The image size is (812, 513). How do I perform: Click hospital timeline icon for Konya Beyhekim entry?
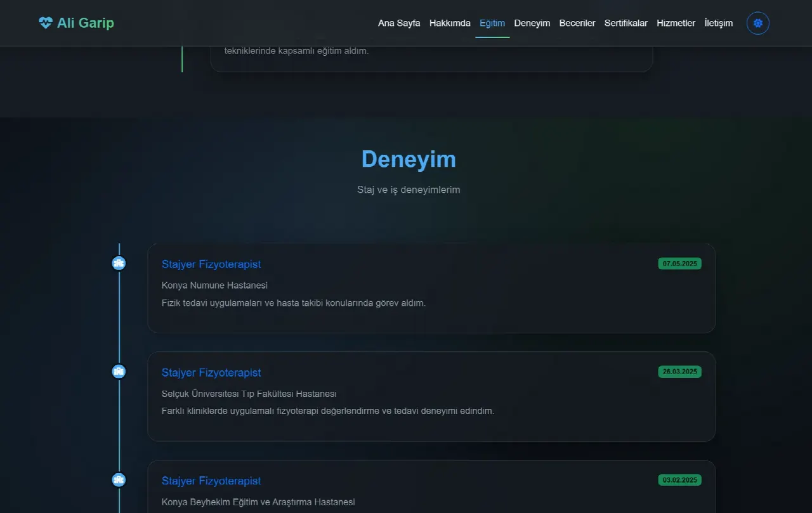tap(119, 480)
